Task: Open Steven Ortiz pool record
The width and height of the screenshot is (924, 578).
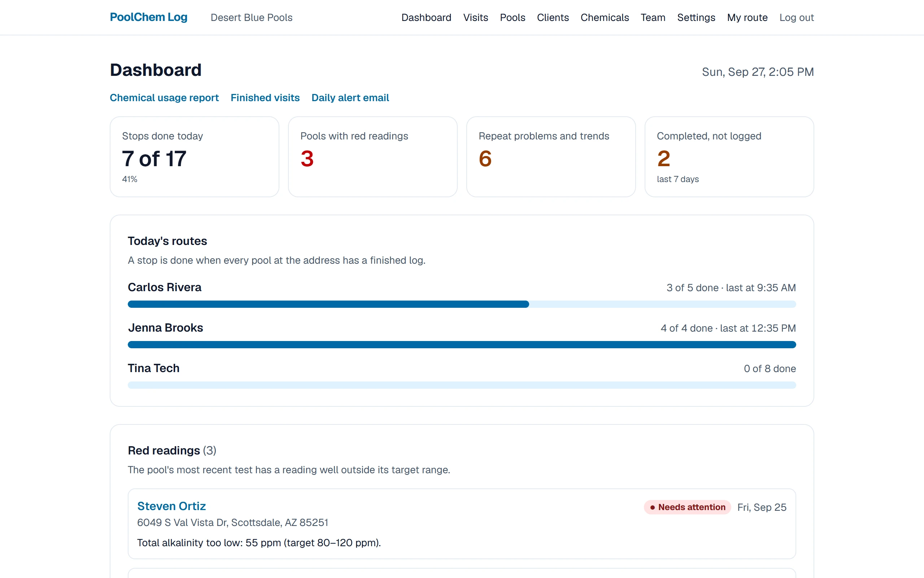Action: [x=171, y=506]
